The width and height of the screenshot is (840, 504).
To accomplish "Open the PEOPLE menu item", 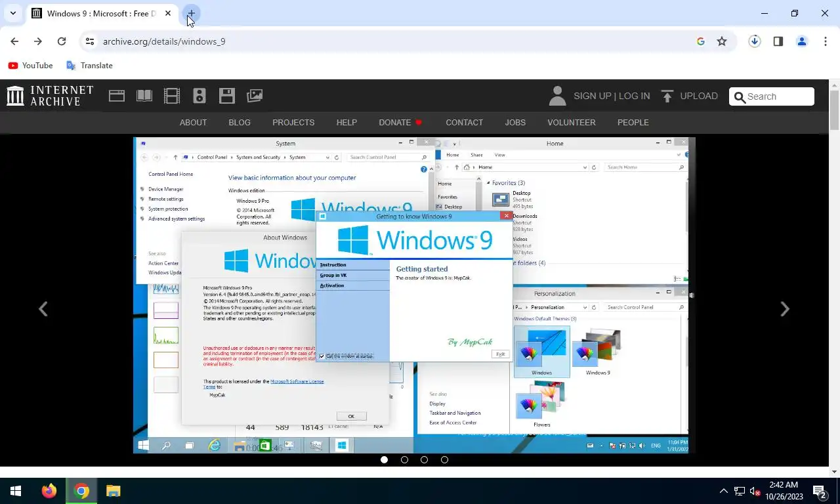I will [633, 123].
